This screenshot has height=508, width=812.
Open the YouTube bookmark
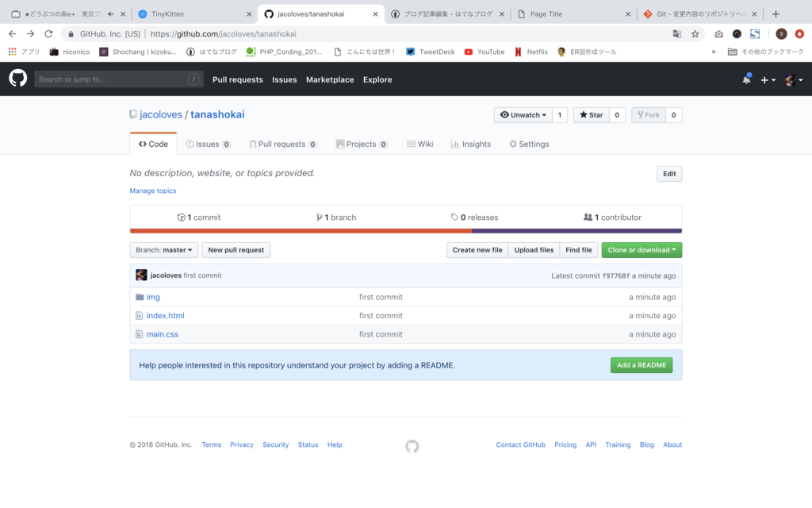pyautogui.click(x=485, y=52)
